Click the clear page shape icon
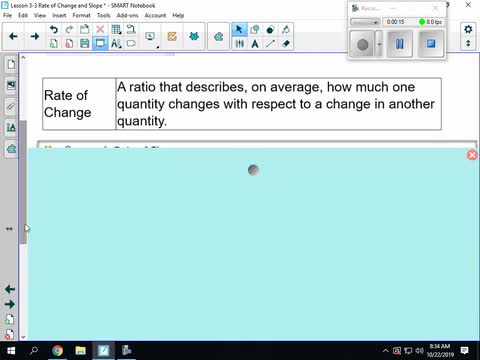This screenshot has width=480, height=360. click(x=131, y=43)
